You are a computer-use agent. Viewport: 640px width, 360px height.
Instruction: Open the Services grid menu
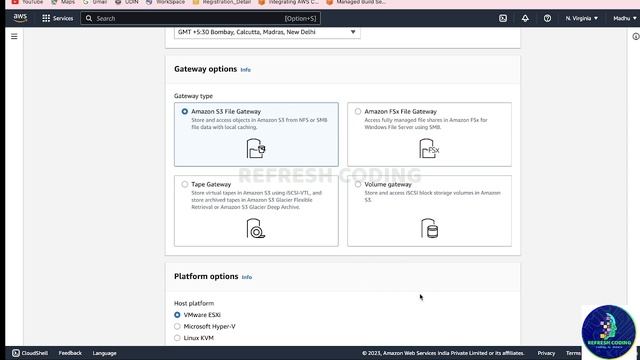click(x=58, y=18)
